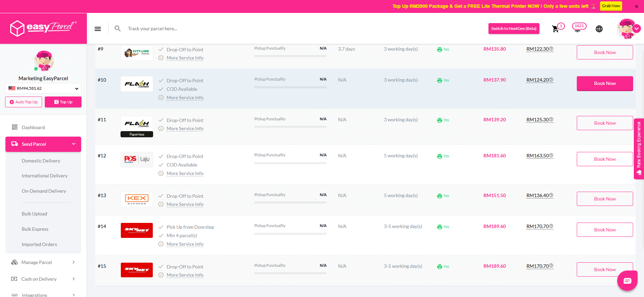Close the top promotional banner
The image size is (644, 297).
(x=637, y=6)
